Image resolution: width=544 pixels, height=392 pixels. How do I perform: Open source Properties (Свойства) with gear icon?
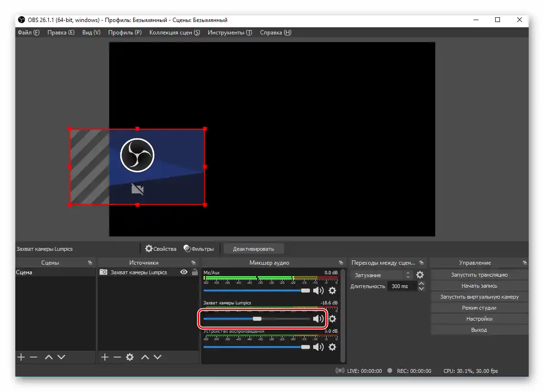point(160,249)
